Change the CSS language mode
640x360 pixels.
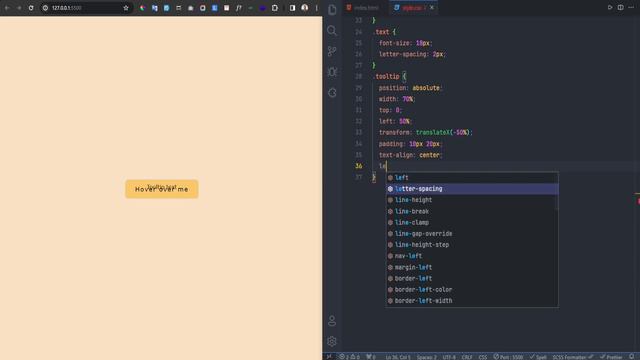[482, 357]
